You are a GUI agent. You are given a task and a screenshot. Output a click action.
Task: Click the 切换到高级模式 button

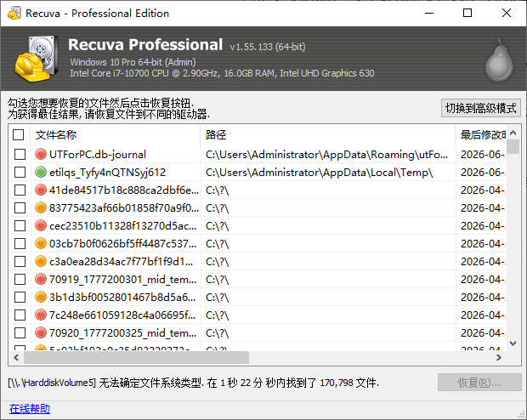[480, 108]
